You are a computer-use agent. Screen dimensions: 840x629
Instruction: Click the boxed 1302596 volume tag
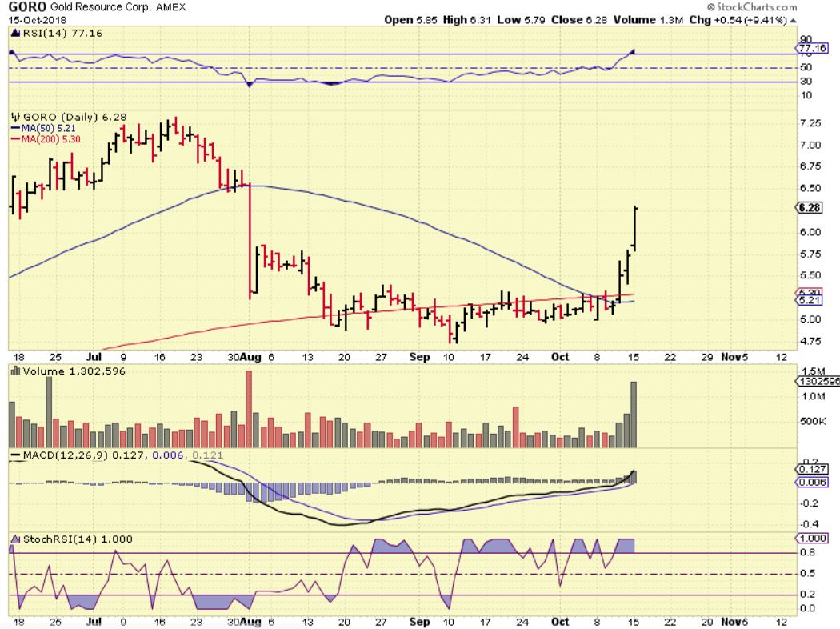coord(818,381)
